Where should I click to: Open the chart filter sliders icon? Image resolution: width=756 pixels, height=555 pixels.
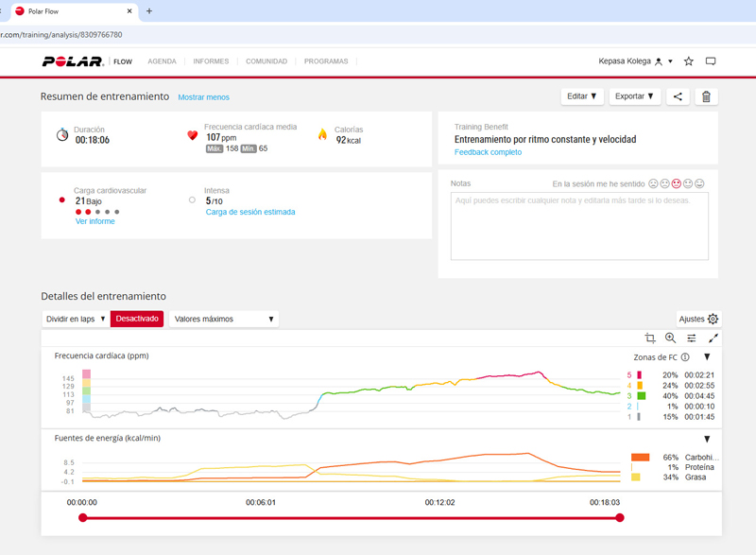691,338
